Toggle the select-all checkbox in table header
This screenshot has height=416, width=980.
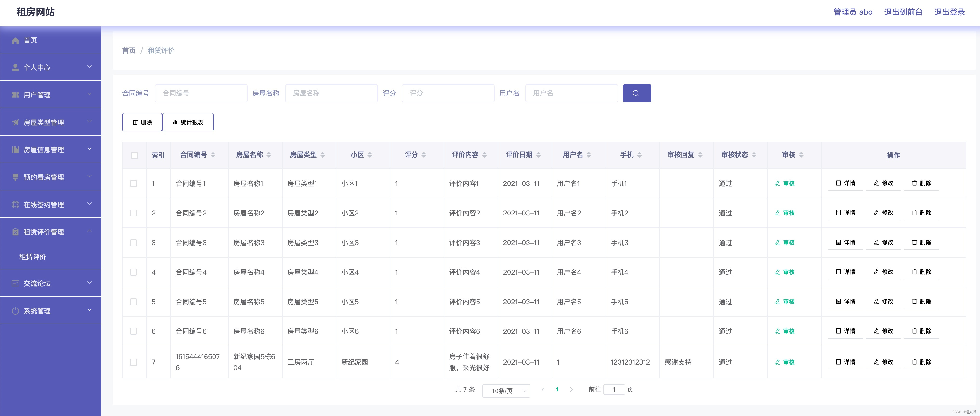(x=134, y=156)
